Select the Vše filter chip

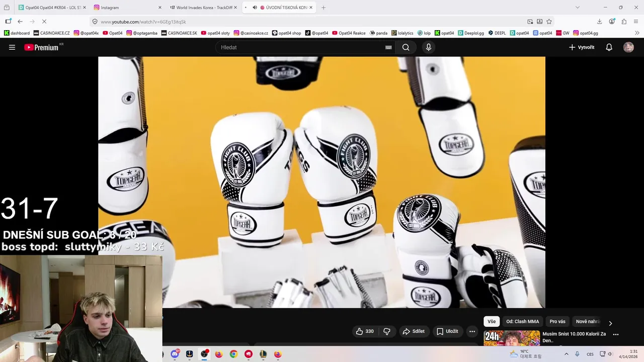[x=492, y=322]
